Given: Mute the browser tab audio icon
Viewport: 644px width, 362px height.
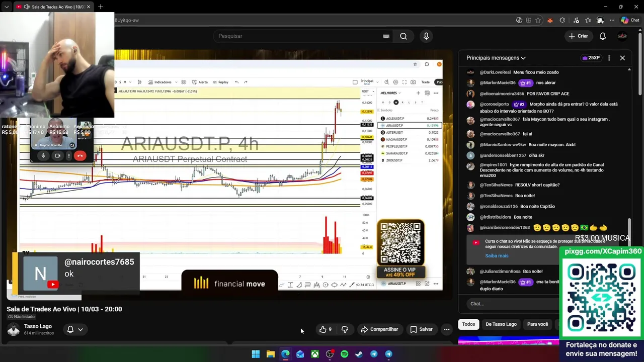Looking at the screenshot, I should [x=27, y=7].
